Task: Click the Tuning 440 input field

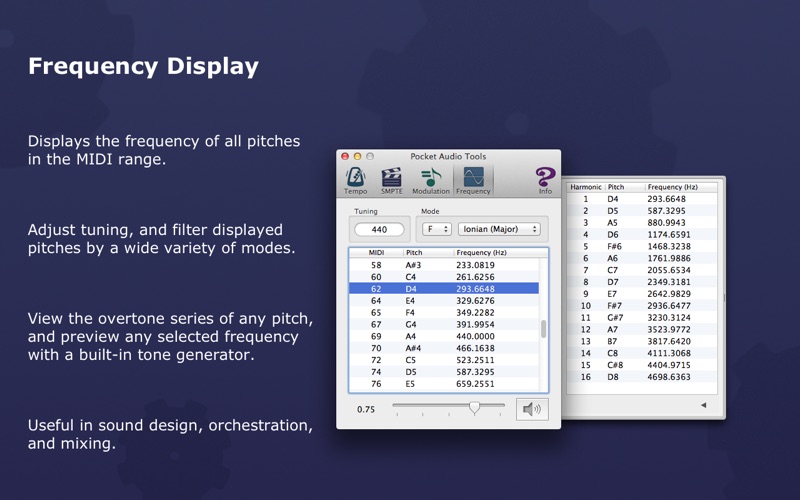Action: tap(379, 229)
